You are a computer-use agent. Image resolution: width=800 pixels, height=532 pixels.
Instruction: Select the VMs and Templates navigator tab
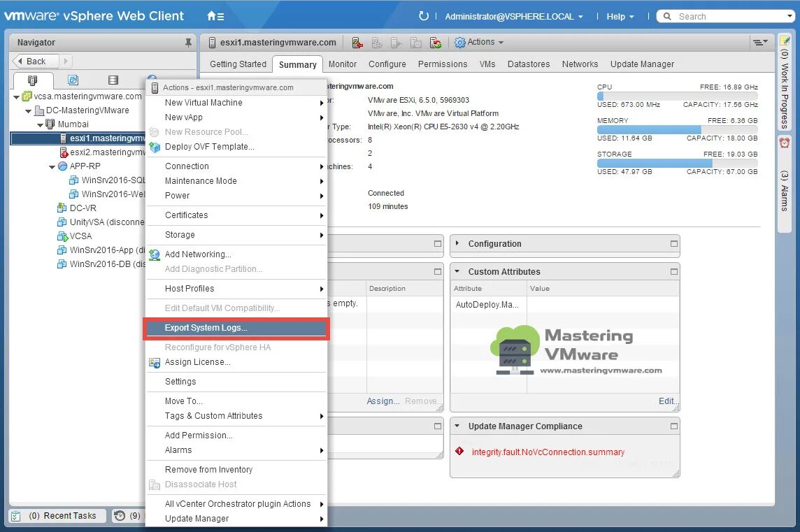[x=73, y=80]
